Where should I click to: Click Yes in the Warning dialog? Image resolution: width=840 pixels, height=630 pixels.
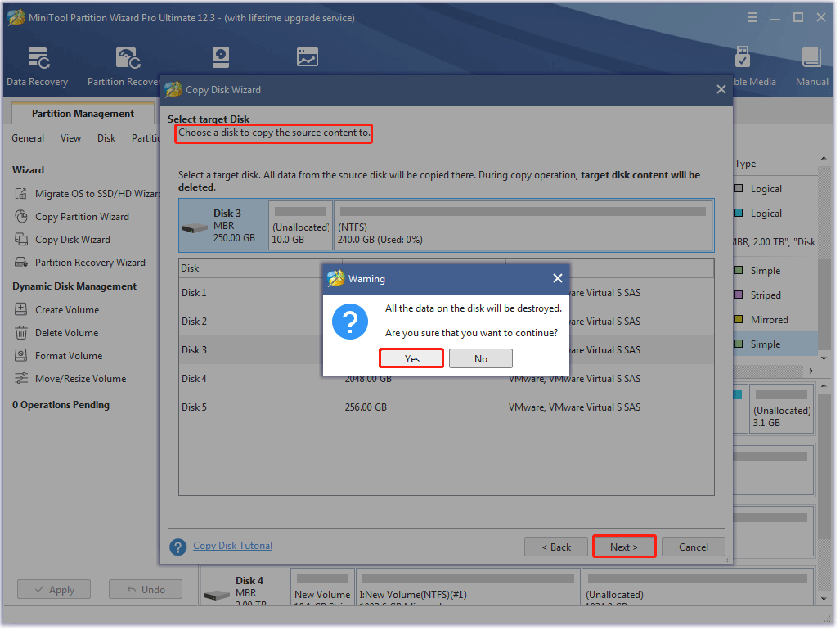412,359
